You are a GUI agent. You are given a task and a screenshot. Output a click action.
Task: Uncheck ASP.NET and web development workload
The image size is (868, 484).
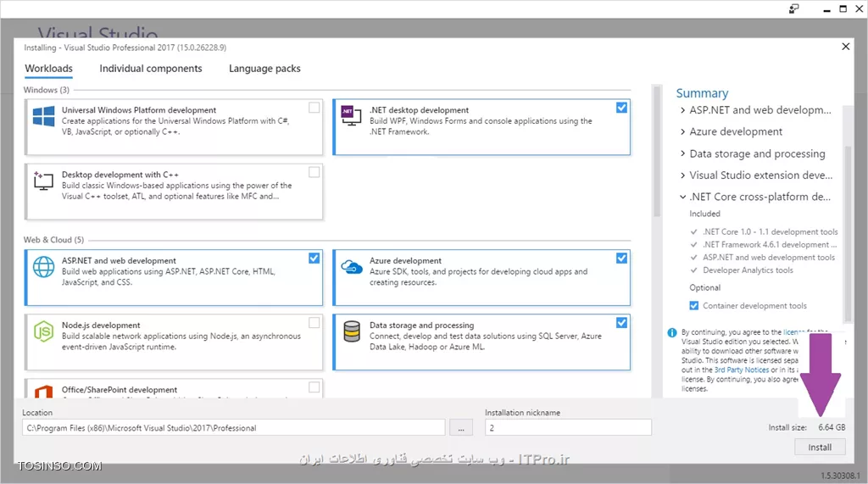(x=314, y=258)
